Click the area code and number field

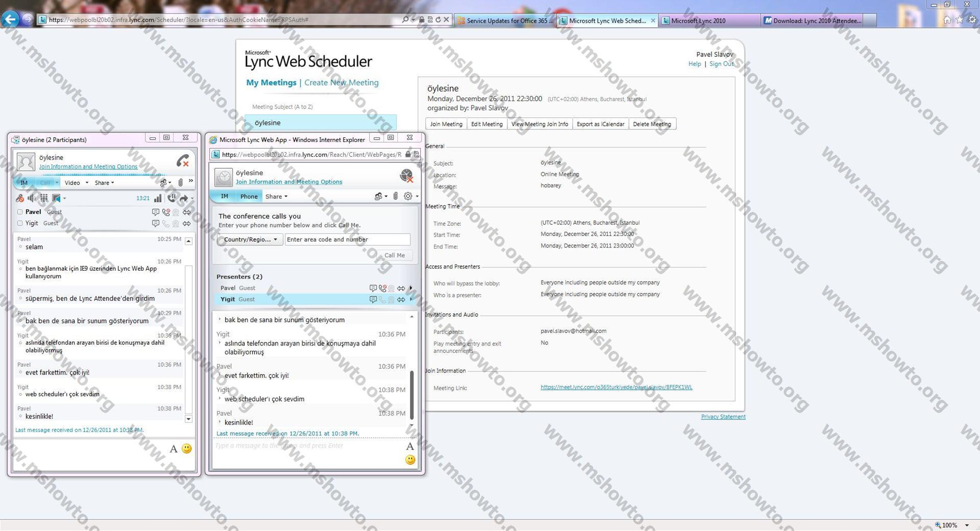coord(347,239)
